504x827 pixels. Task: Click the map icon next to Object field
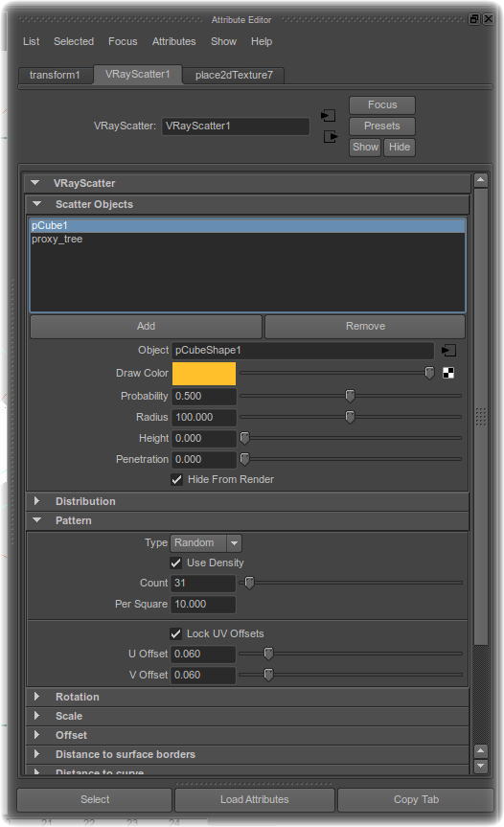point(448,350)
